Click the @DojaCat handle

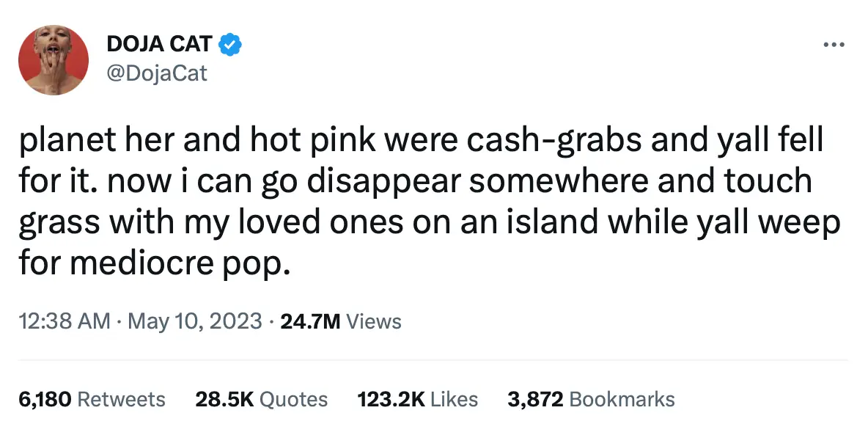[x=158, y=73]
